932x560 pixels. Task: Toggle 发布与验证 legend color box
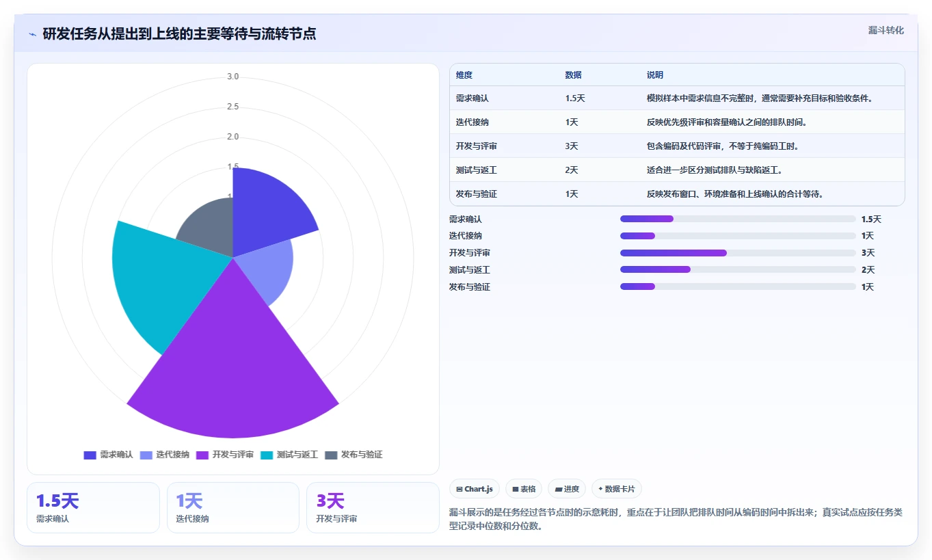(x=331, y=455)
